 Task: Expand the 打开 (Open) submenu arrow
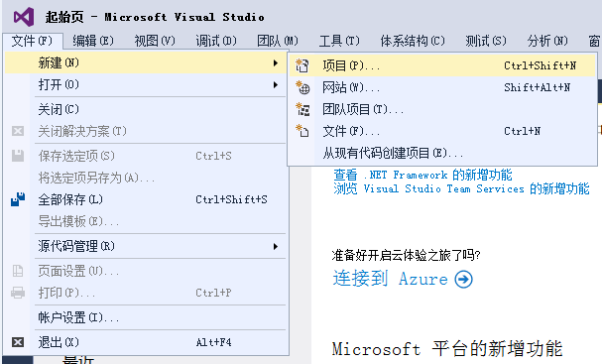click(276, 85)
